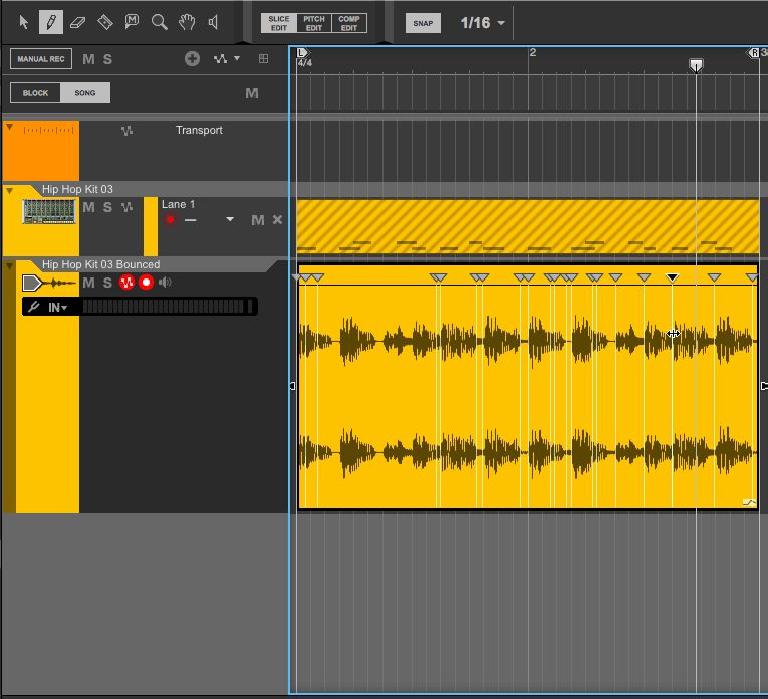
Task: Click the right loop locator R marker
Action: click(x=754, y=52)
